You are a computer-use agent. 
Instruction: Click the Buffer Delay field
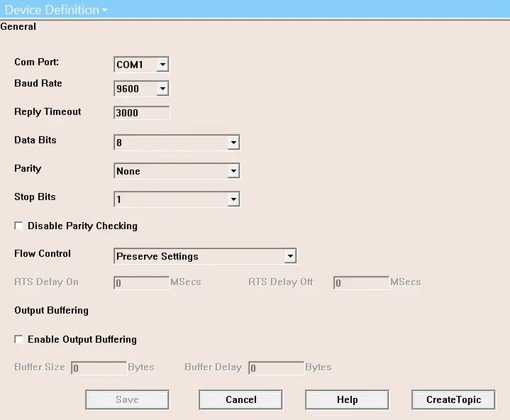point(276,367)
